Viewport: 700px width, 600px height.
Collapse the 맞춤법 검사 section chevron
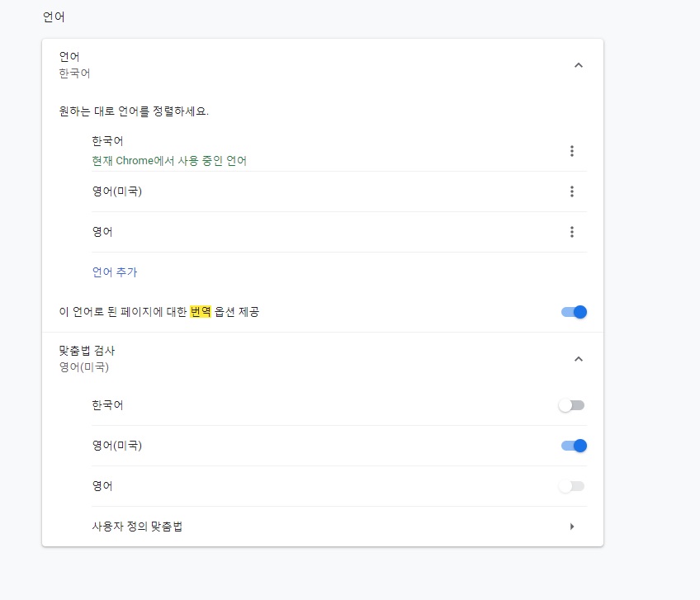578,359
